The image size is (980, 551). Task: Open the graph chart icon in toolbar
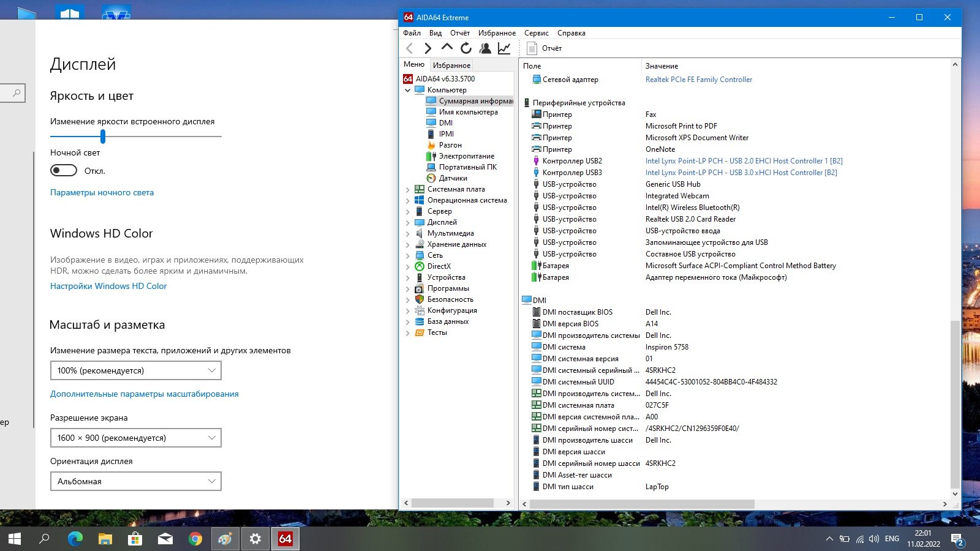[504, 48]
